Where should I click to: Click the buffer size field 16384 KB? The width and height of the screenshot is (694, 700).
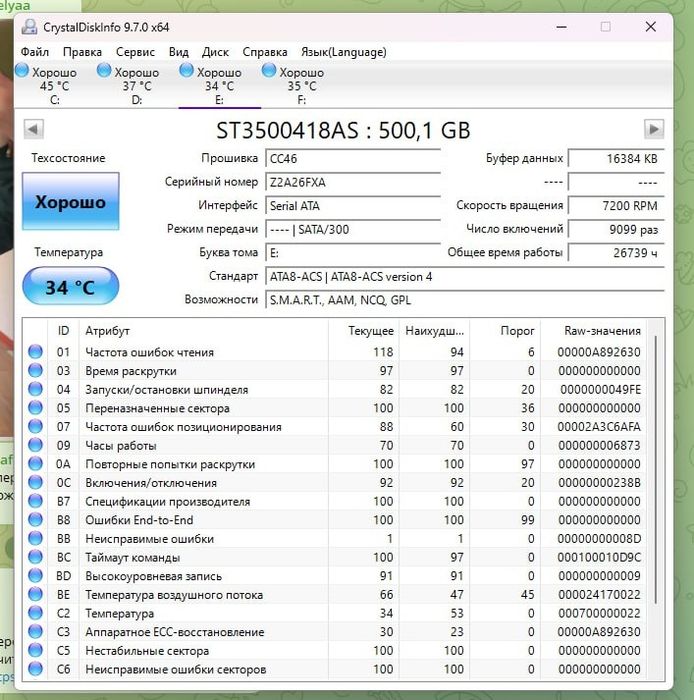pyautogui.click(x=616, y=158)
